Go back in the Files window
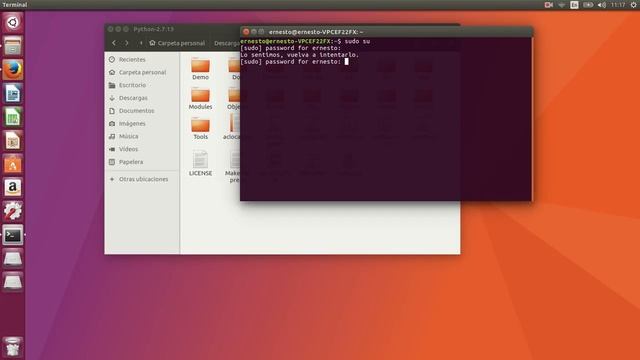 coord(114,43)
